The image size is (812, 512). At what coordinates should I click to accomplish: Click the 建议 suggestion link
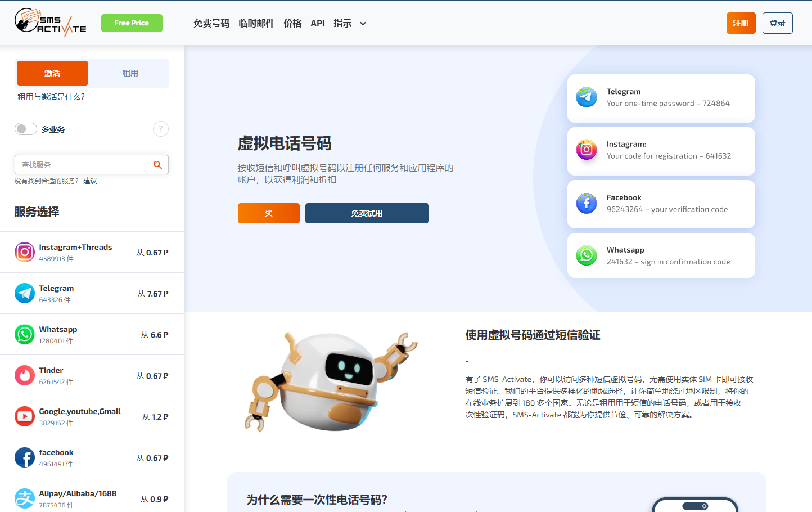tap(90, 181)
